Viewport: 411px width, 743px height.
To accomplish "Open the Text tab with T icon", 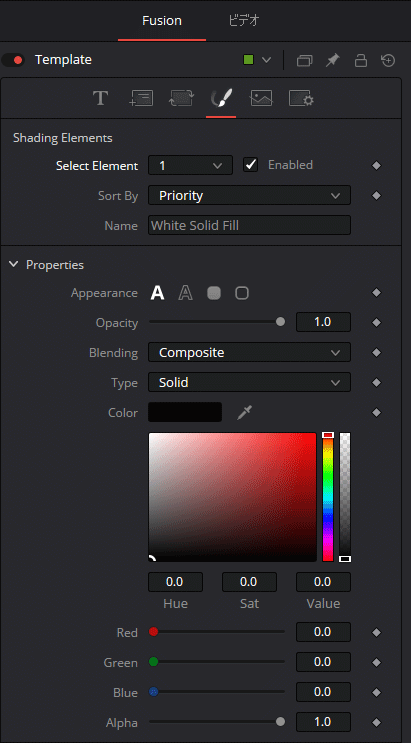I will pyautogui.click(x=100, y=99).
